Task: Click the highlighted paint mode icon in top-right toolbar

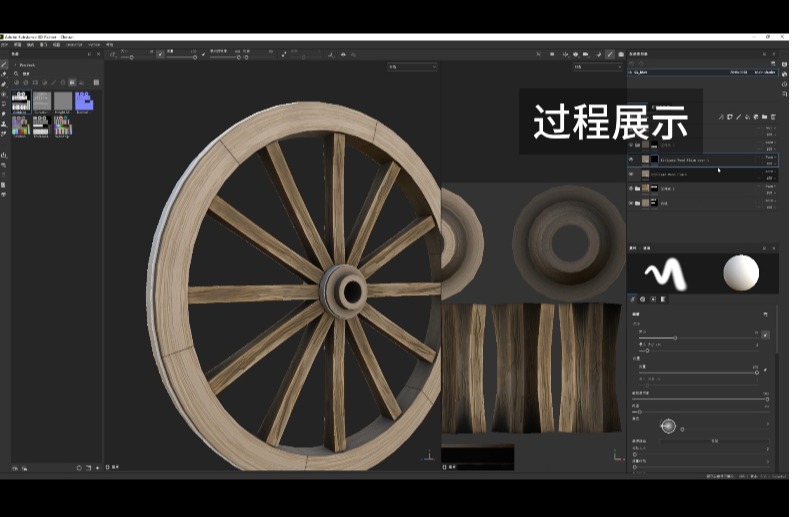Action: 610,54
